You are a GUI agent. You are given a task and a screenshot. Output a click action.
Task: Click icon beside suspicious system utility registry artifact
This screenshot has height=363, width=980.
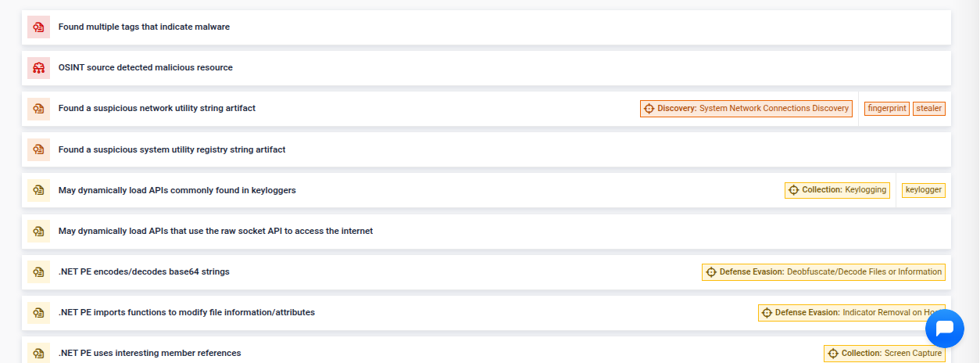(x=38, y=149)
